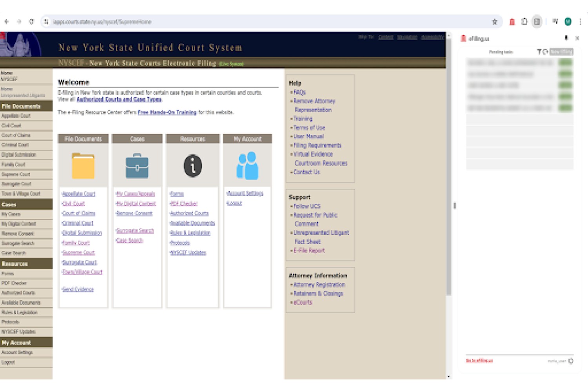Select Family Court in left sidebar
Viewport: 588px width, 392px height.
[x=13, y=165]
